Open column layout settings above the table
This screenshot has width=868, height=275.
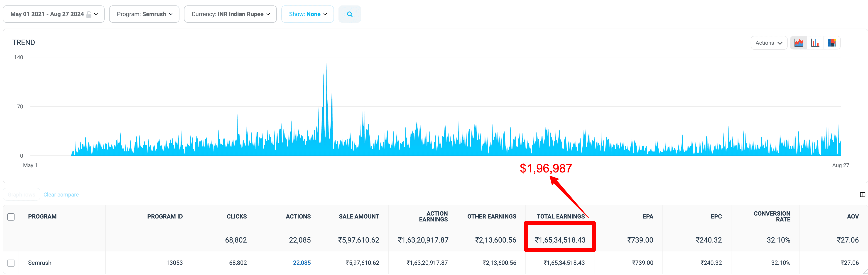pos(862,194)
